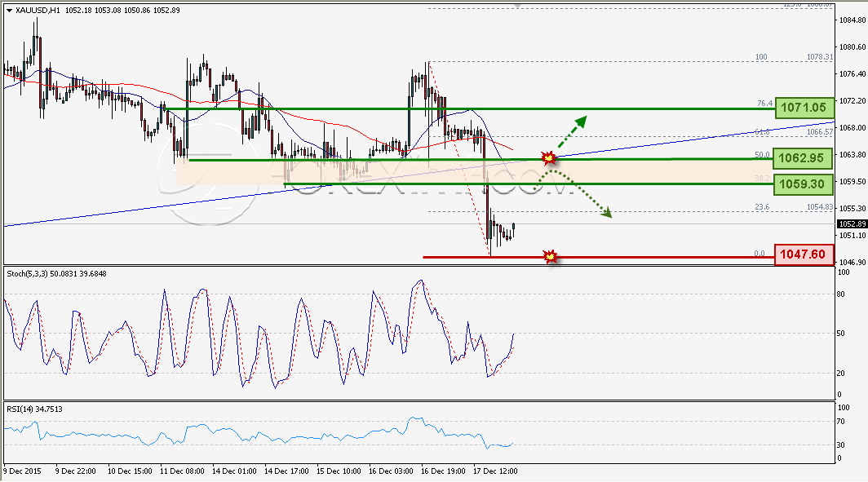Click the 16 Dec 03:00 time label
The width and height of the screenshot is (868, 482).
[x=391, y=471]
